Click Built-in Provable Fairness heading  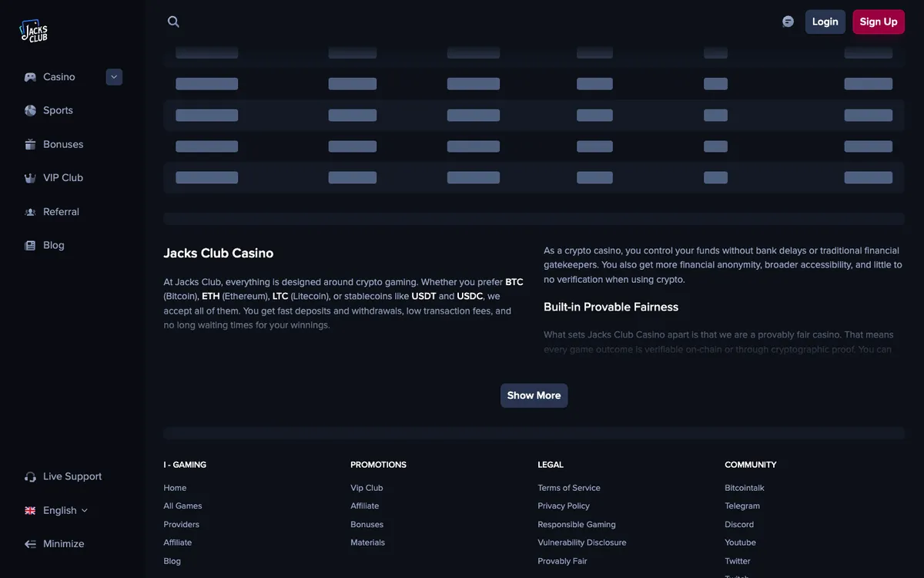coord(611,307)
